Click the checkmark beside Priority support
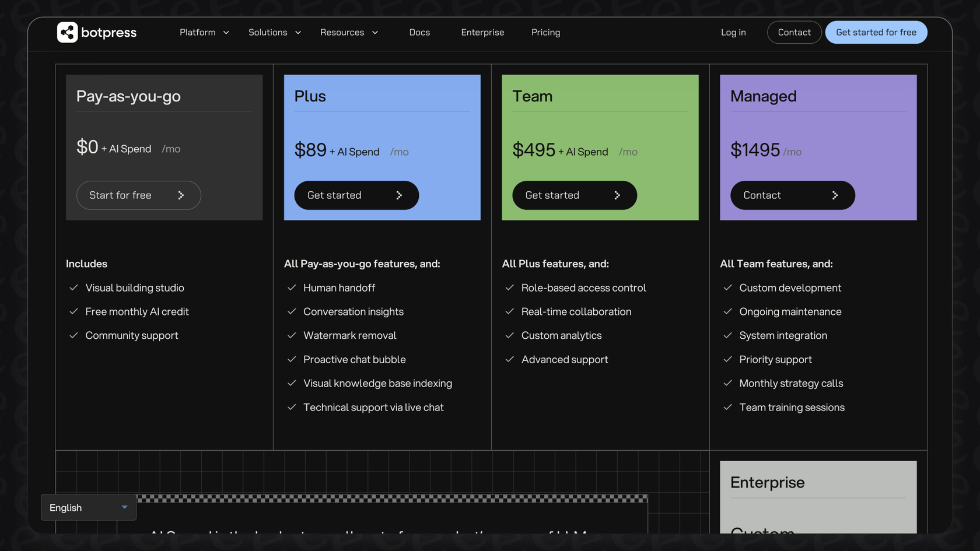Viewport: 980px width, 551px height. (727, 359)
